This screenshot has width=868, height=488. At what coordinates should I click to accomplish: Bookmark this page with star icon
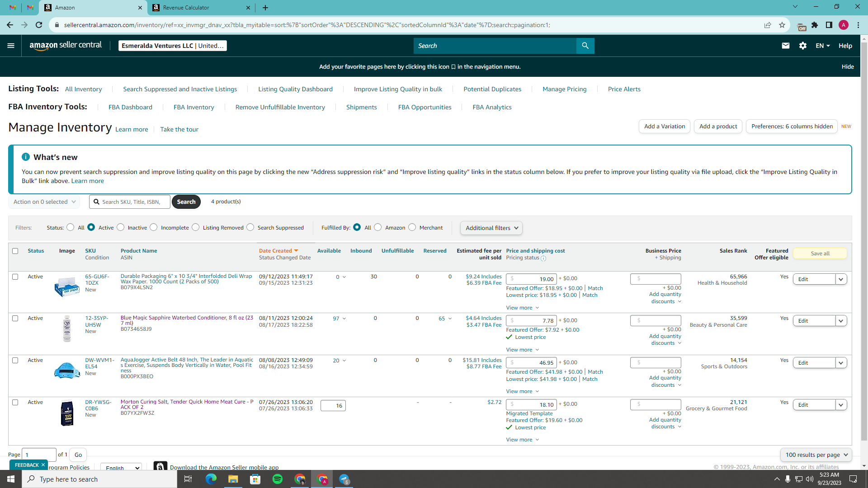782,25
